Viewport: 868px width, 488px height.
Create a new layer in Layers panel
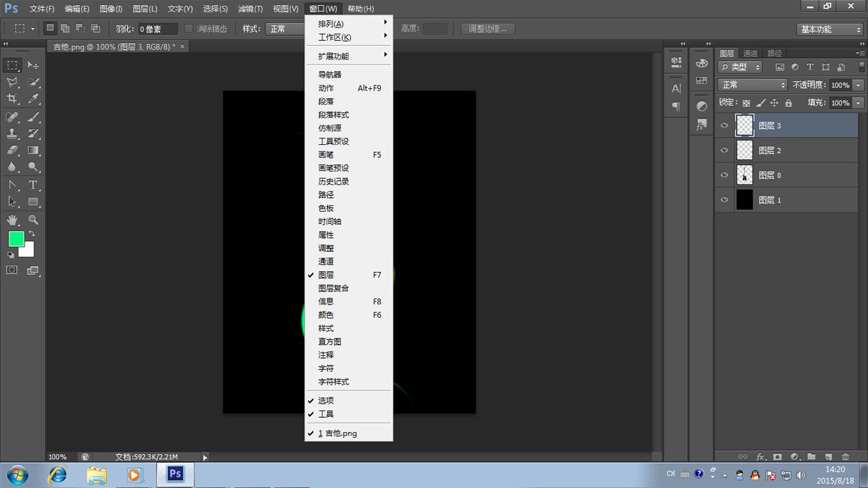[828, 456]
